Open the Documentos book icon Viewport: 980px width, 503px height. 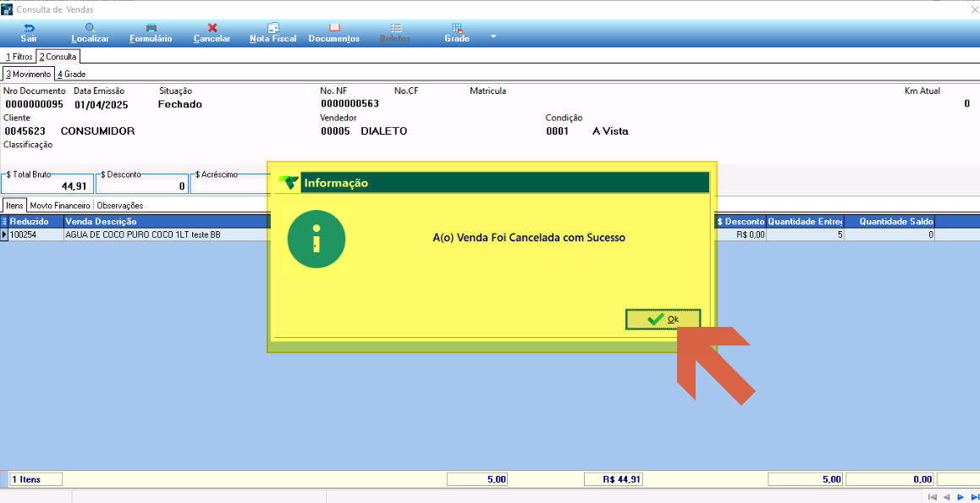(x=334, y=28)
